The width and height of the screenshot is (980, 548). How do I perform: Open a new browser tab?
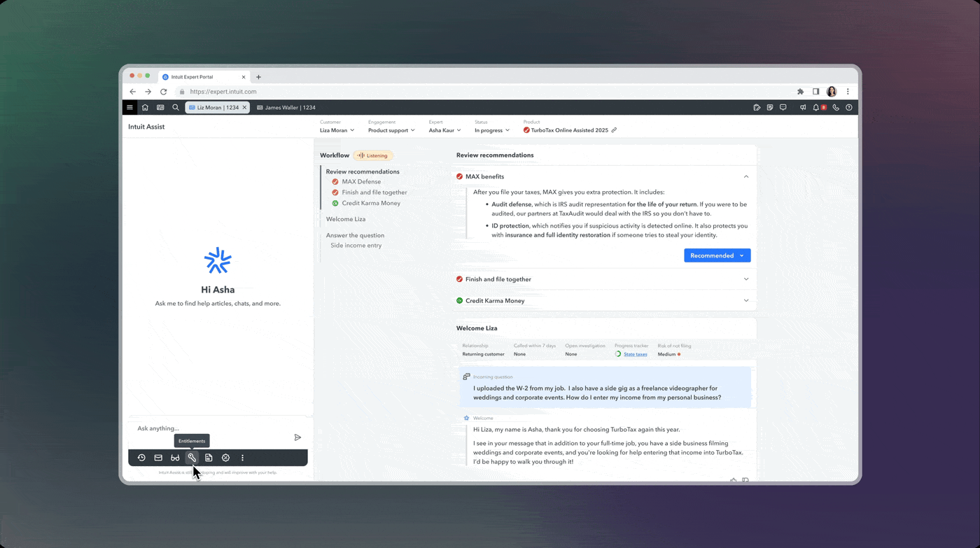(258, 77)
